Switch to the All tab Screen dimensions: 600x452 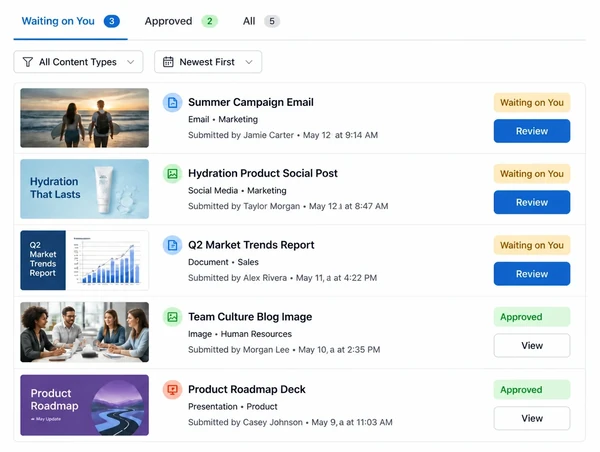[x=261, y=21]
